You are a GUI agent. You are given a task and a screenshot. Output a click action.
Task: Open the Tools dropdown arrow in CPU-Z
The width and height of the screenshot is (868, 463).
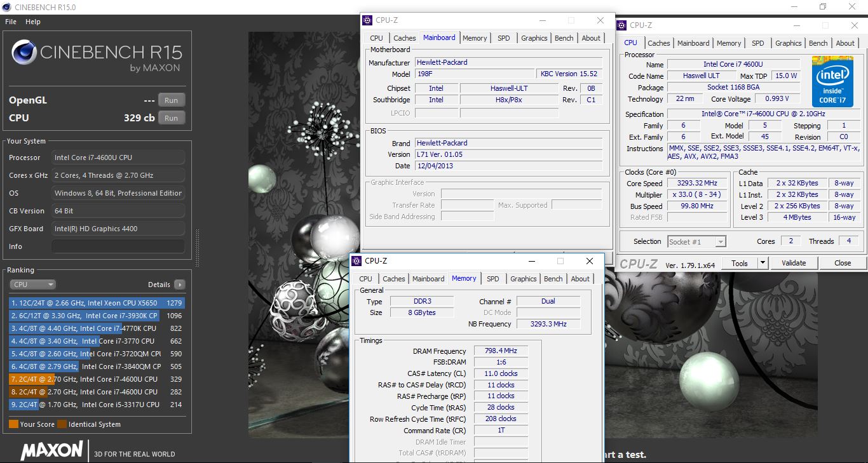click(763, 263)
